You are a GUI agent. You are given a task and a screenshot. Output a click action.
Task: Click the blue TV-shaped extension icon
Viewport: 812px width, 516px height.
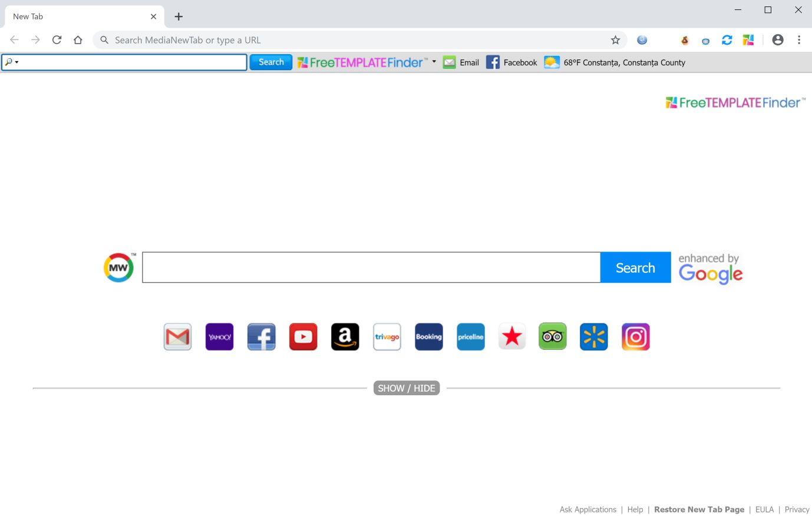click(705, 41)
